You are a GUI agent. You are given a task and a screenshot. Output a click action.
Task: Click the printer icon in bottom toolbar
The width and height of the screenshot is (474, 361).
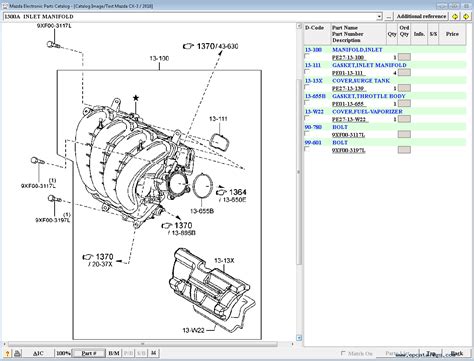[x=18, y=353]
